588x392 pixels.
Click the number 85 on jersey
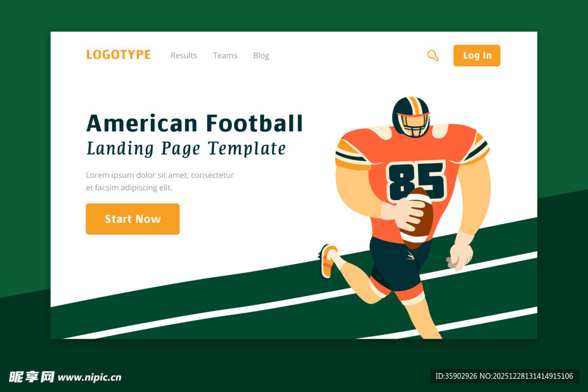416,181
